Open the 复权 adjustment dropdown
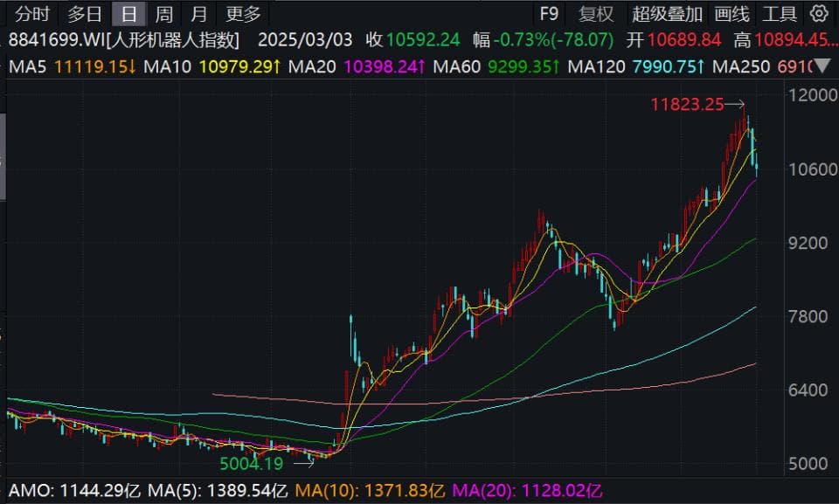 [x=596, y=14]
